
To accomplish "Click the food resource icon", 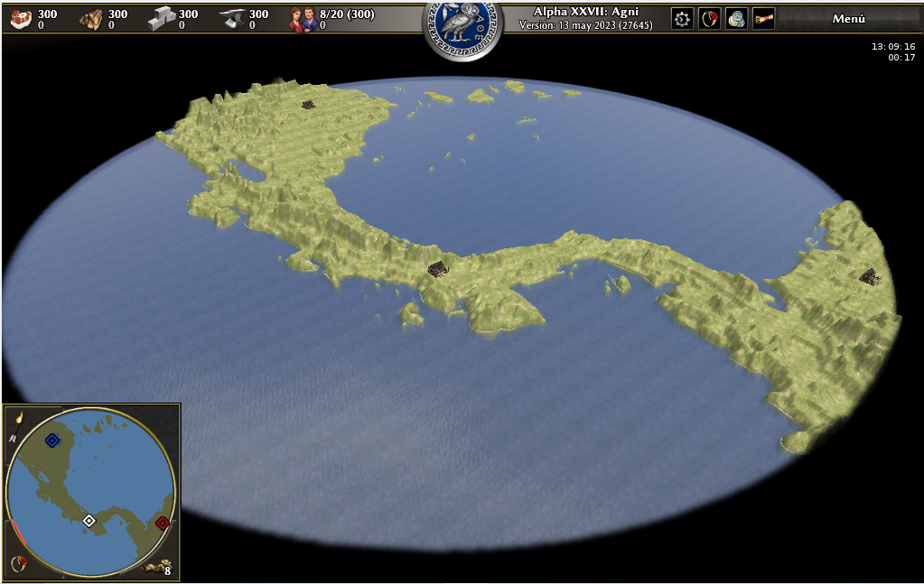I will 21,19.
